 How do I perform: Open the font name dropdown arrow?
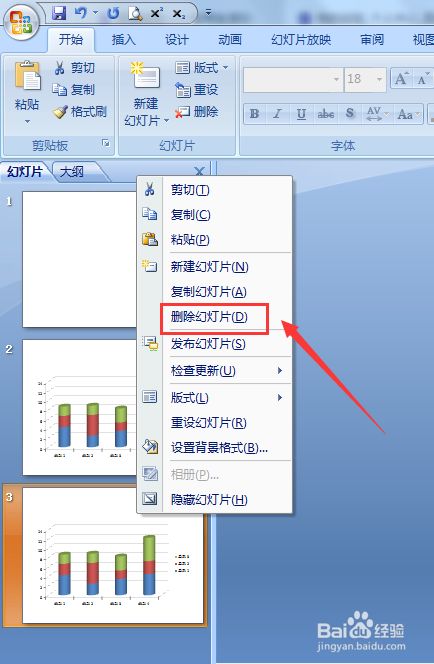(x=337, y=79)
